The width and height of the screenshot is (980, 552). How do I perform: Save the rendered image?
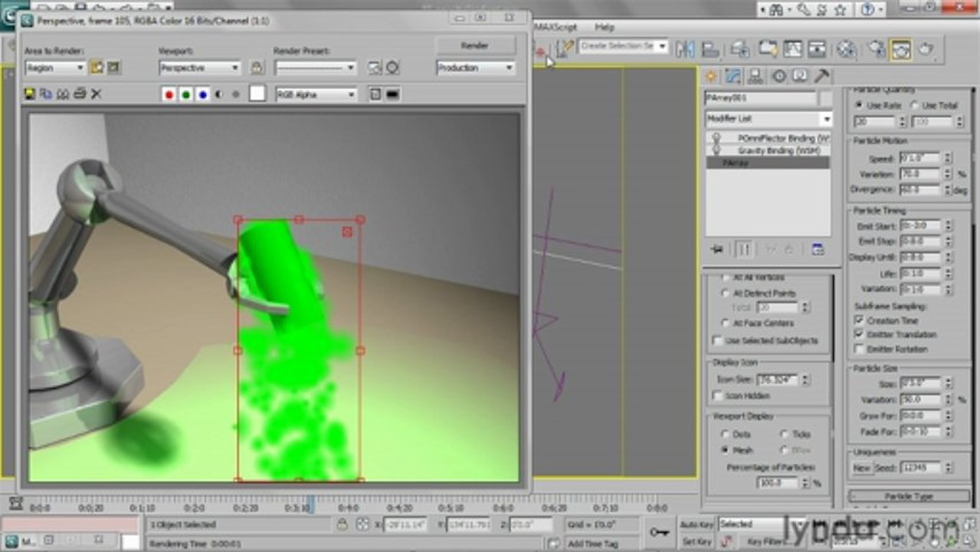(x=30, y=94)
